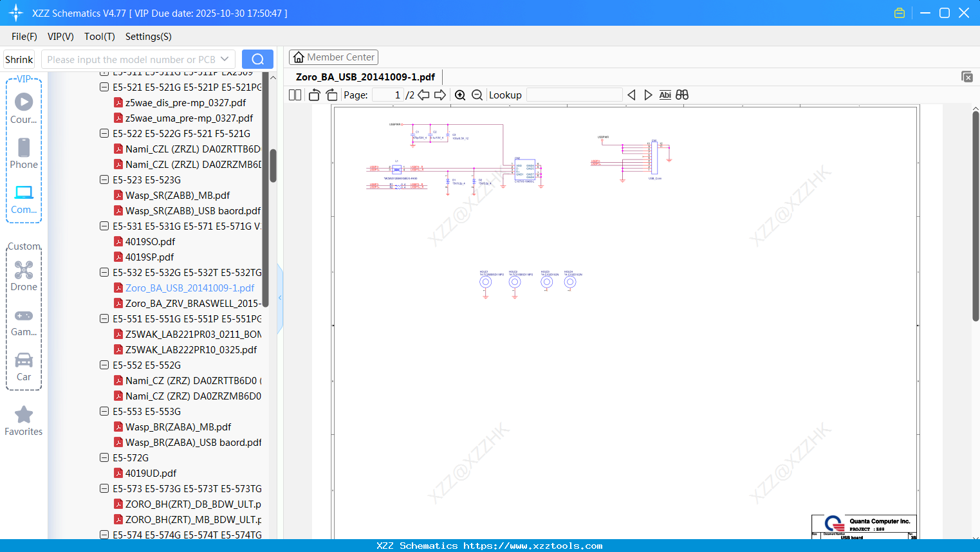Viewport: 980px width, 552px height.
Task: Find next lookup match
Action: point(648,95)
